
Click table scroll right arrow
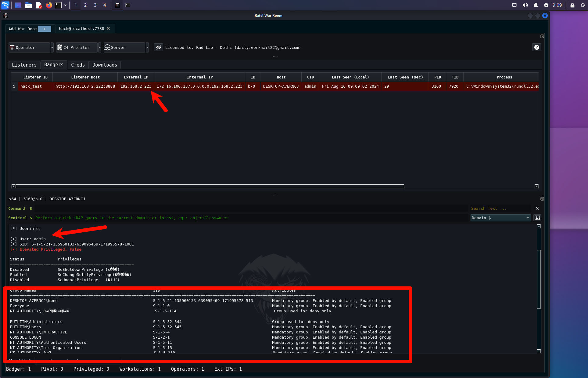(x=536, y=186)
